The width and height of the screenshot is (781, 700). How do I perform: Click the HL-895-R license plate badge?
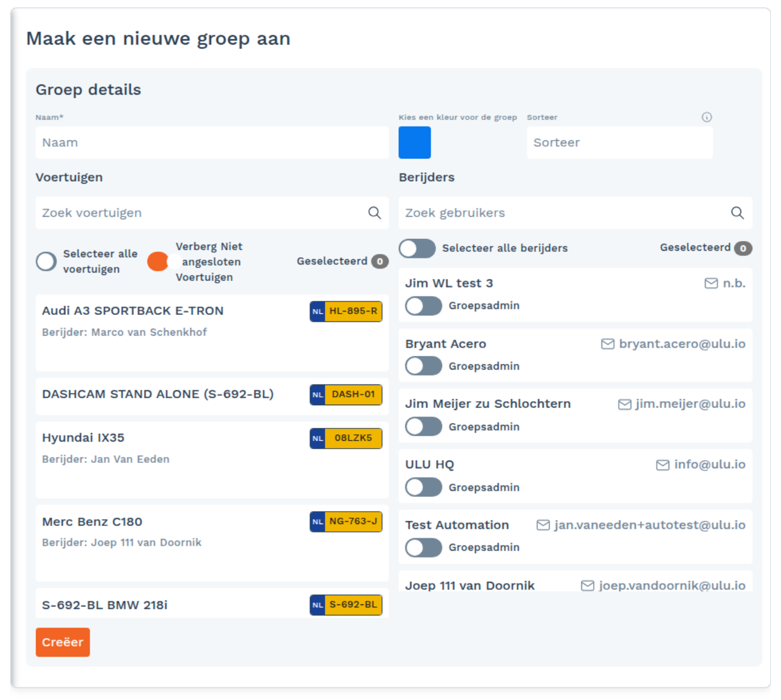pyautogui.click(x=346, y=311)
